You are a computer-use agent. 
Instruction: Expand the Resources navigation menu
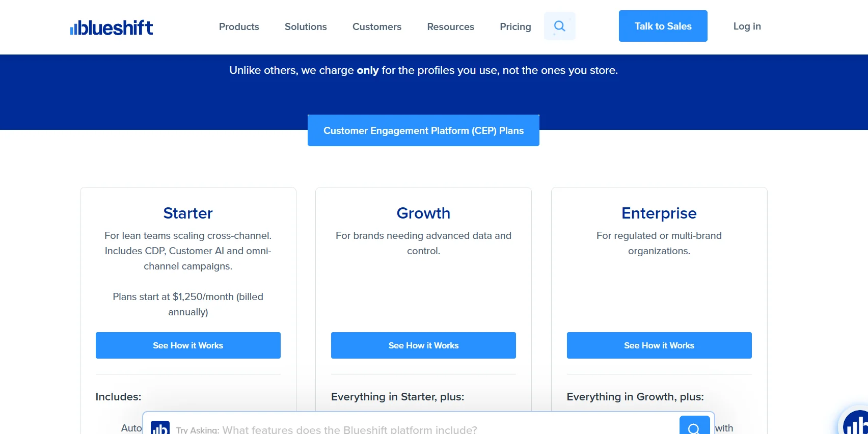(450, 26)
